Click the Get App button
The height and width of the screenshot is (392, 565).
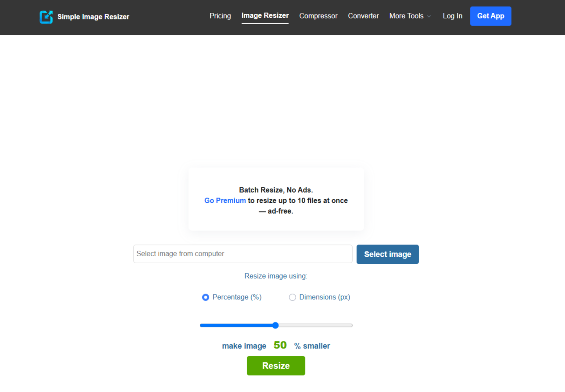491,16
